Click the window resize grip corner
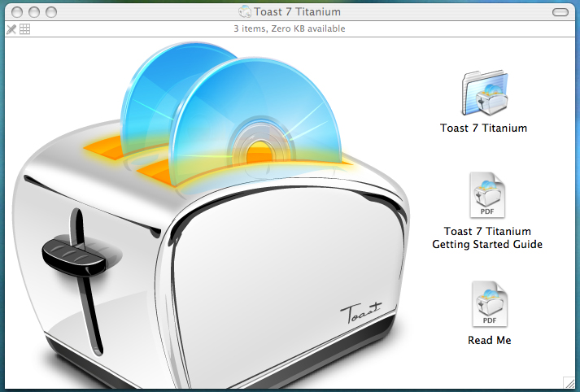Image resolution: width=580 pixels, height=392 pixels. (x=569, y=382)
